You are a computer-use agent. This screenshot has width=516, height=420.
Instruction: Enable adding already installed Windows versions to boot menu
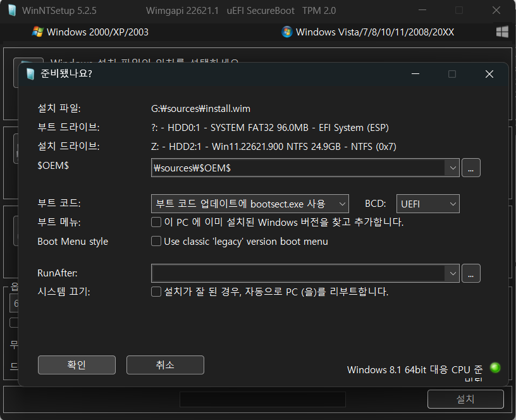156,222
